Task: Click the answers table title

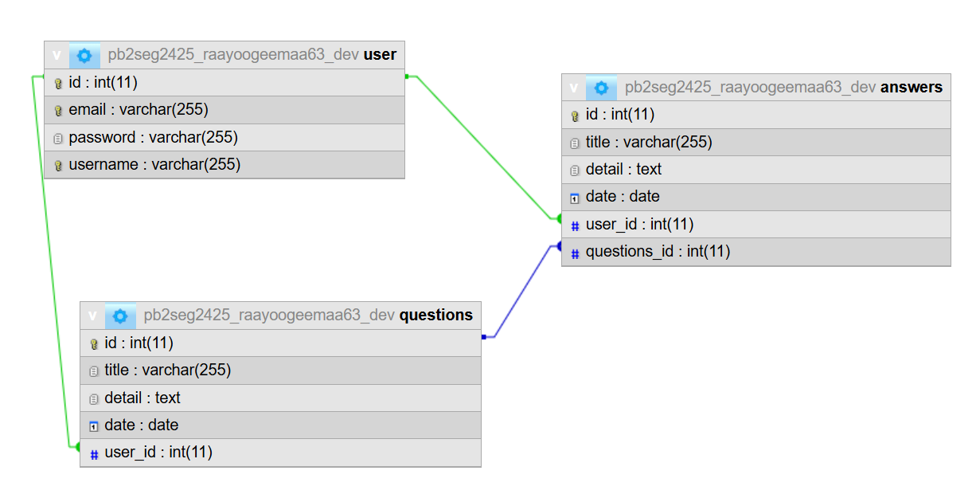Action: tap(911, 88)
